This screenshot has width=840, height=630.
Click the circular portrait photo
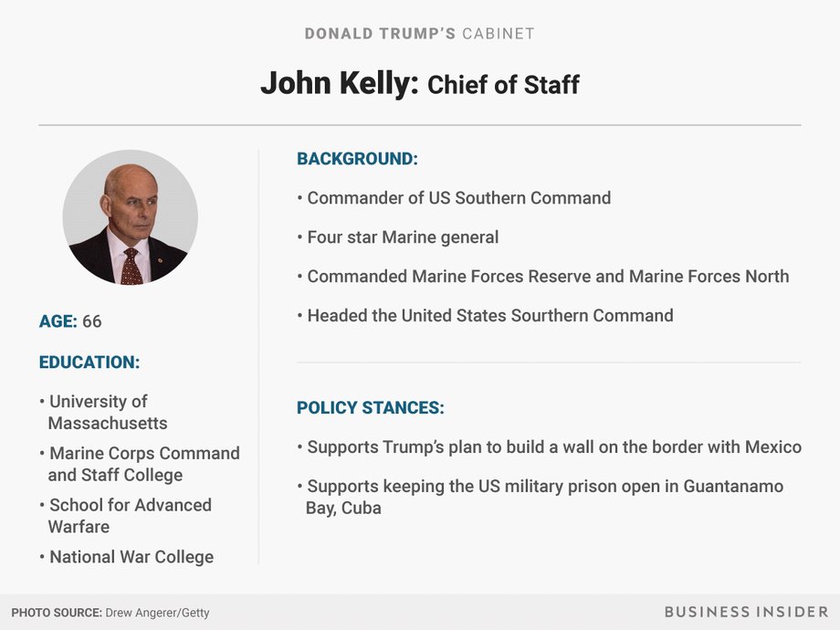131,217
